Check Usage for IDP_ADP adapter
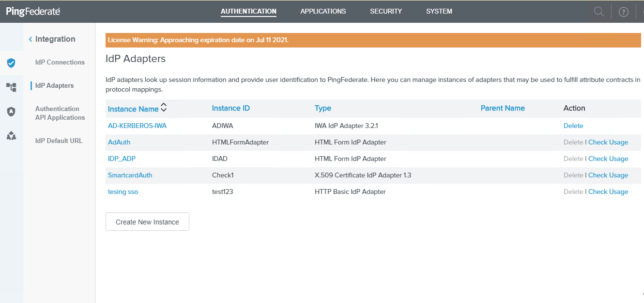Viewport: 644px width, 303px height. pyautogui.click(x=608, y=159)
